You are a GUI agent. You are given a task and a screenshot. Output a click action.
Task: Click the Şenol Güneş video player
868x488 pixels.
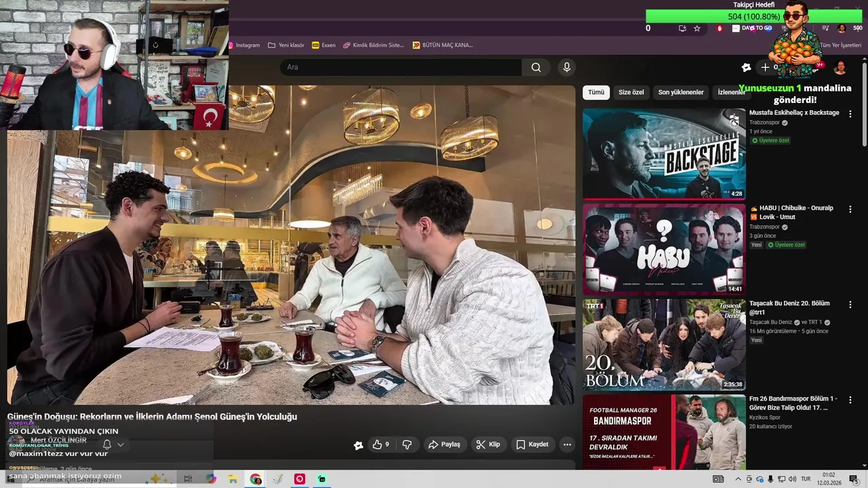(291, 244)
